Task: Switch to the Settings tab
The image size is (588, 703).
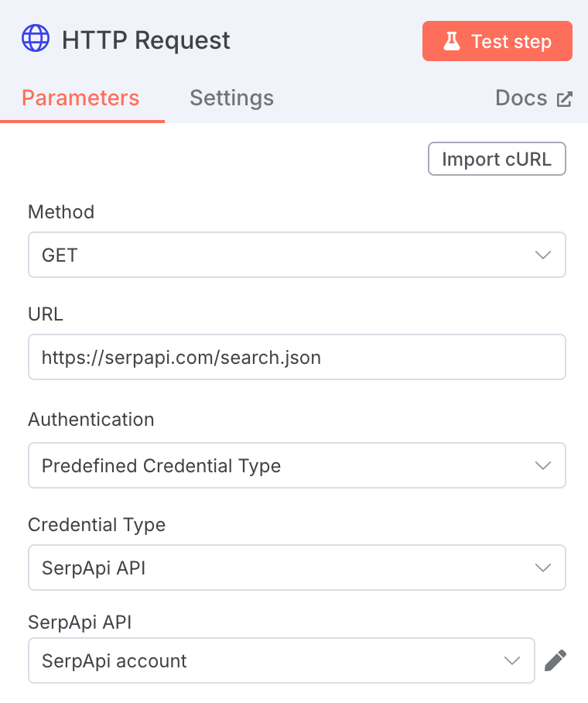Action: (x=231, y=98)
